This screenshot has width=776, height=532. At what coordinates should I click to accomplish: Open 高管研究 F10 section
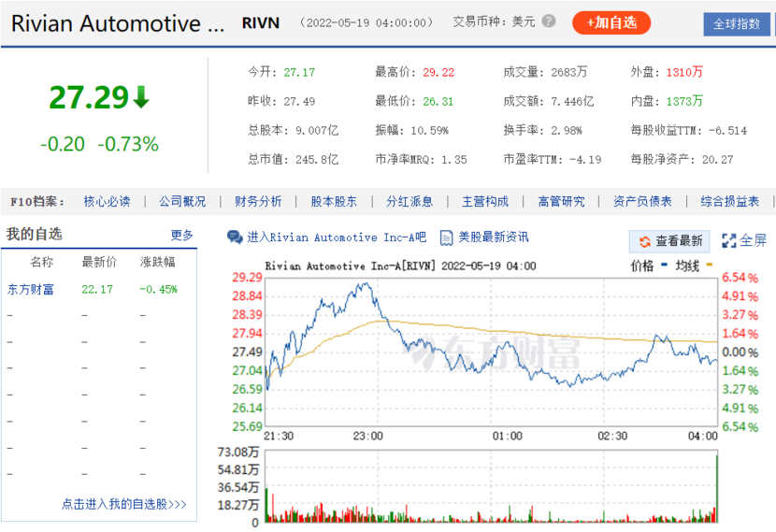[x=561, y=201]
